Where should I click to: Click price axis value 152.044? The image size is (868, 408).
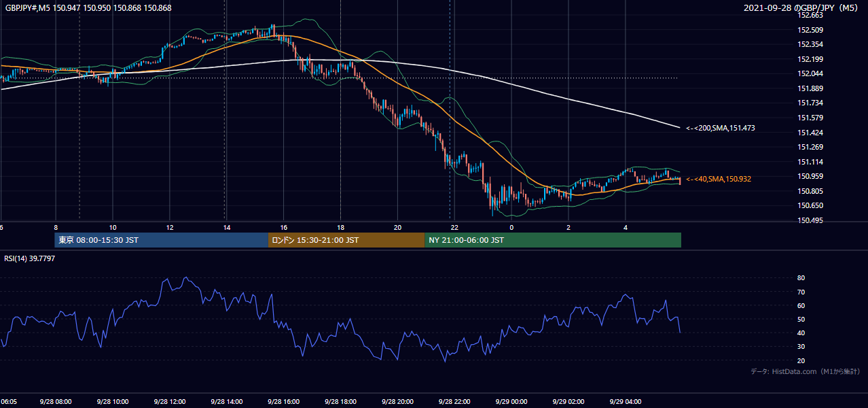(811, 73)
